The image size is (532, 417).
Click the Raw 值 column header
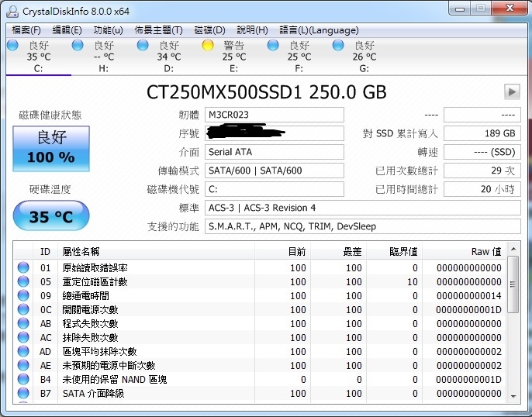click(464, 252)
